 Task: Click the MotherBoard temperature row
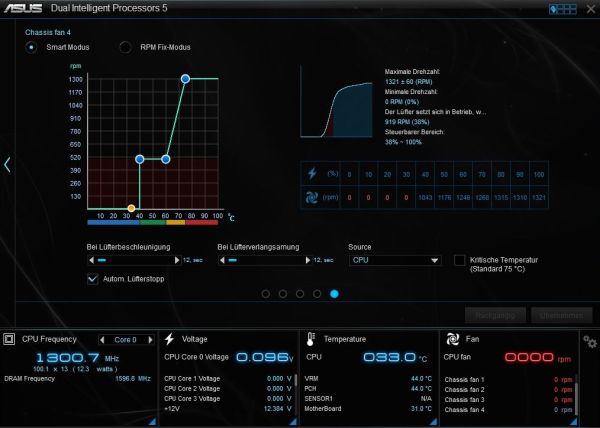pos(368,408)
